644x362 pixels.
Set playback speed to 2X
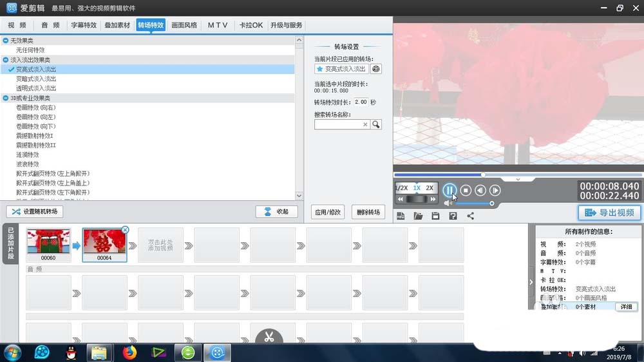430,188
